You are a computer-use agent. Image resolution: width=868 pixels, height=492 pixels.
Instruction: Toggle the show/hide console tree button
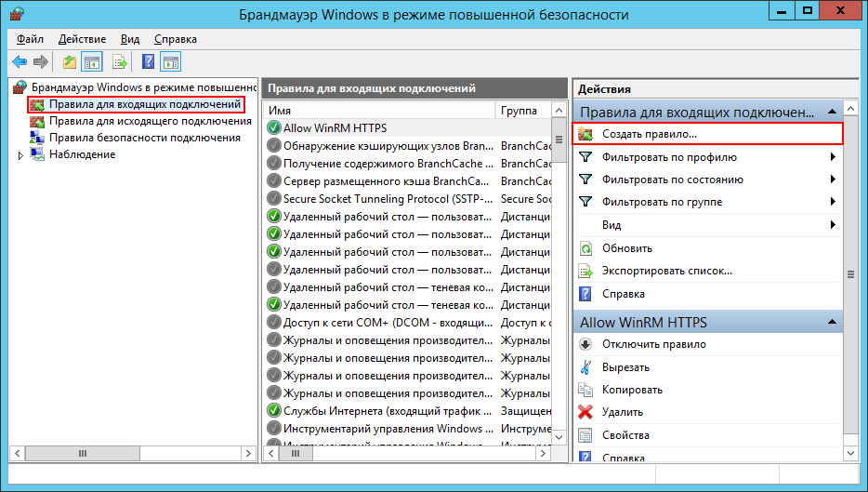[91, 62]
